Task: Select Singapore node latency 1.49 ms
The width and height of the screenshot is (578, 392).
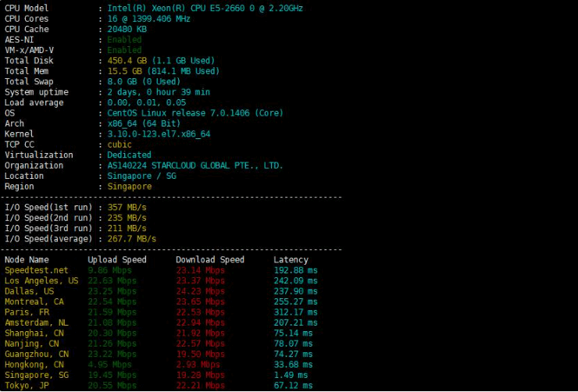Action: point(291,375)
